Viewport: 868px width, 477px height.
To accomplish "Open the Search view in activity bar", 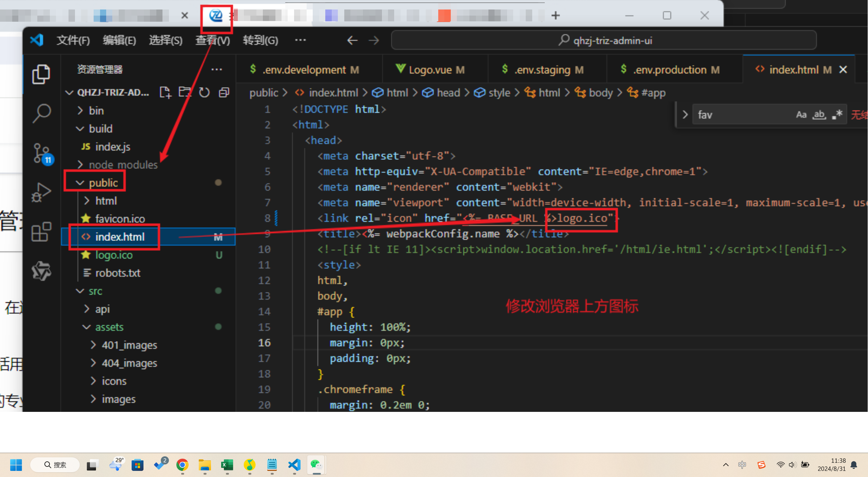I will [x=41, y=114].
